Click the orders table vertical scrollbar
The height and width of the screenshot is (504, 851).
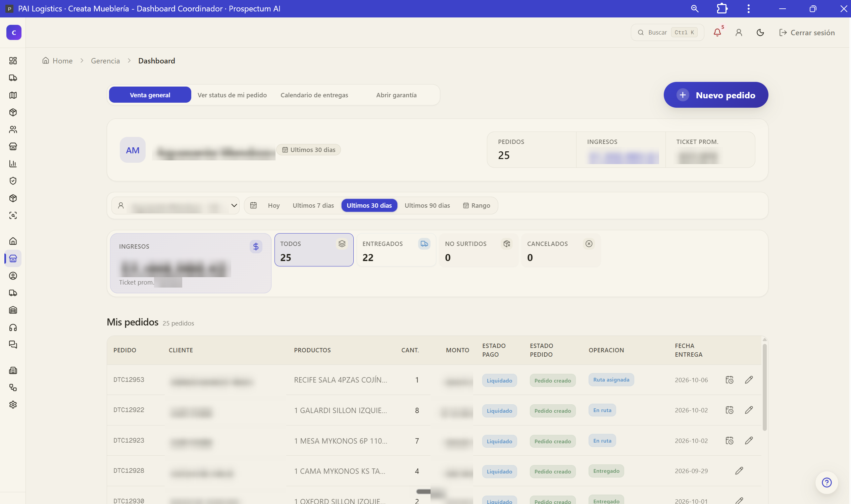[764, 387]
